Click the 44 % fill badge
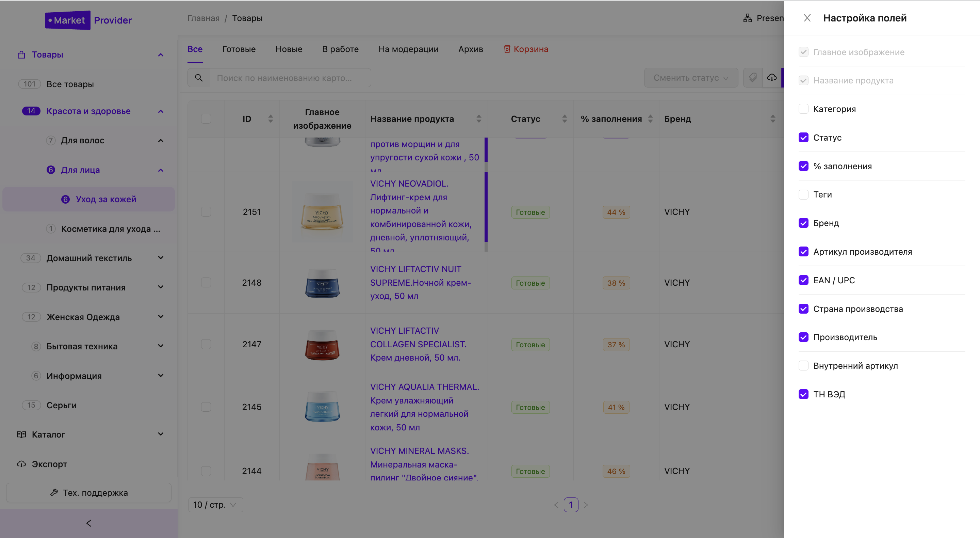 [x=616, y=212]
